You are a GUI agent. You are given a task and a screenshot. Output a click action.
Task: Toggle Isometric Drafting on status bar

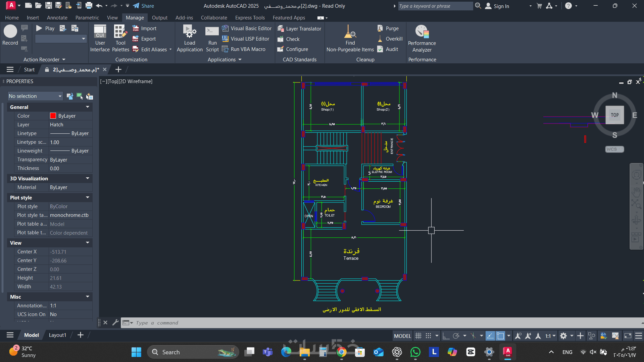(473, 336)
